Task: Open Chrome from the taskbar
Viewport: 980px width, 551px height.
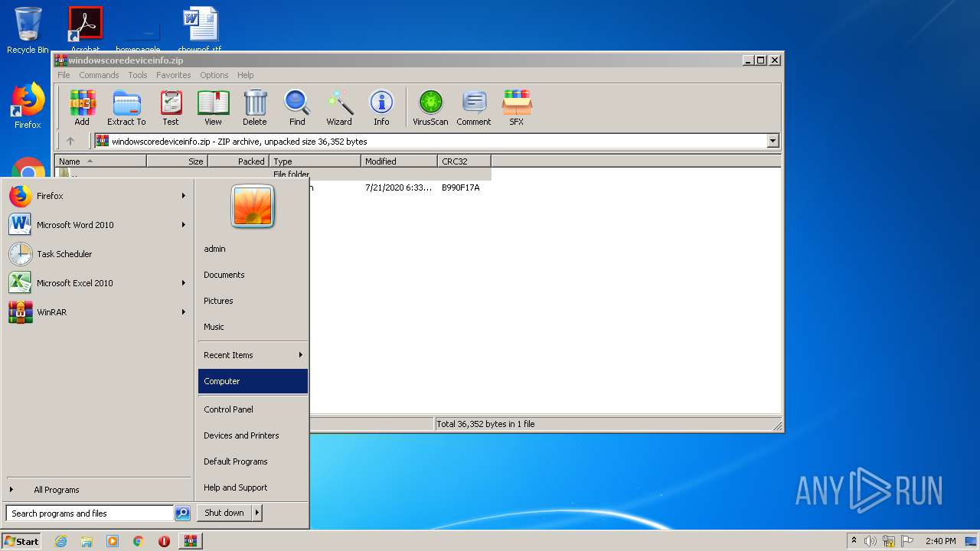Action: (138, 541)
